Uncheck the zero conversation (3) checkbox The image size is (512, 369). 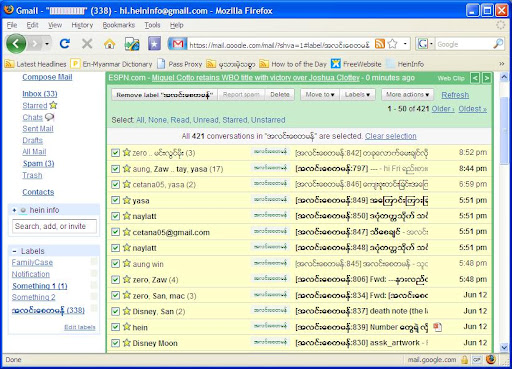[115, 153]
